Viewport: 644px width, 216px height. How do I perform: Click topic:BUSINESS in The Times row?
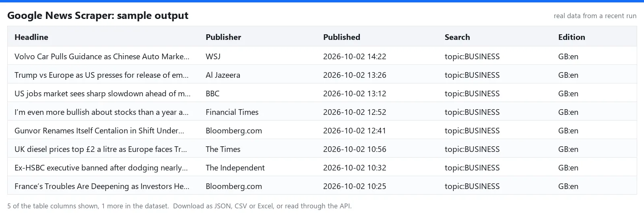click(x=472, y=149)
